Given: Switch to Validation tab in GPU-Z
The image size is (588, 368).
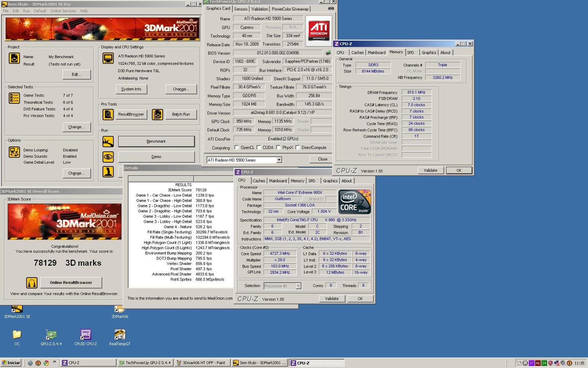Looking at the screenshot, I should [259, 9].
